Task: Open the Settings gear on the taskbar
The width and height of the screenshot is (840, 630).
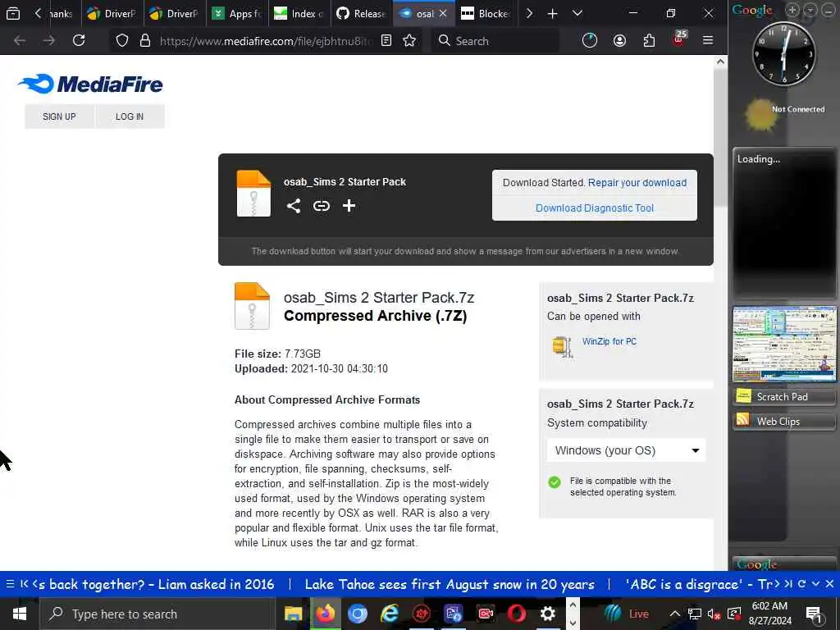Action: 547,614
